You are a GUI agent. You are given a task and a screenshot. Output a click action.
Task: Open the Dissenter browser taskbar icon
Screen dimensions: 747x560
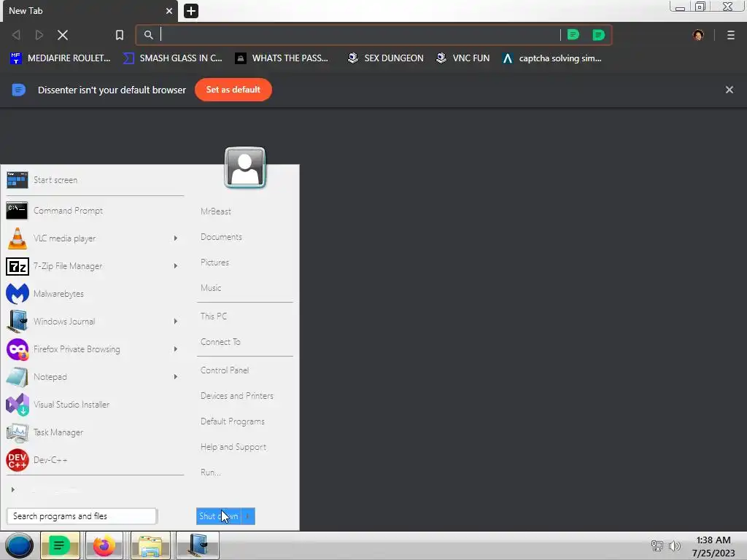coord(60,545)
